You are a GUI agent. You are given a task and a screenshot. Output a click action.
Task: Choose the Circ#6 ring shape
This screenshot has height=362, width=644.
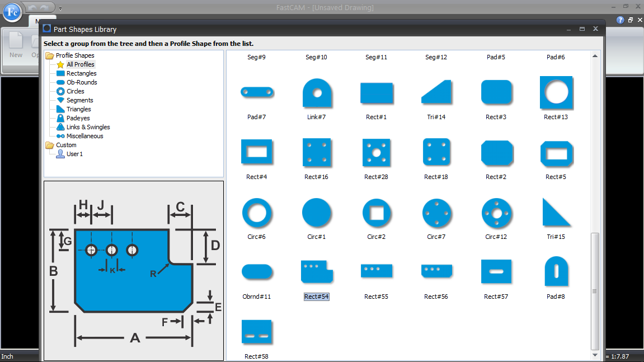coord(257,213)
